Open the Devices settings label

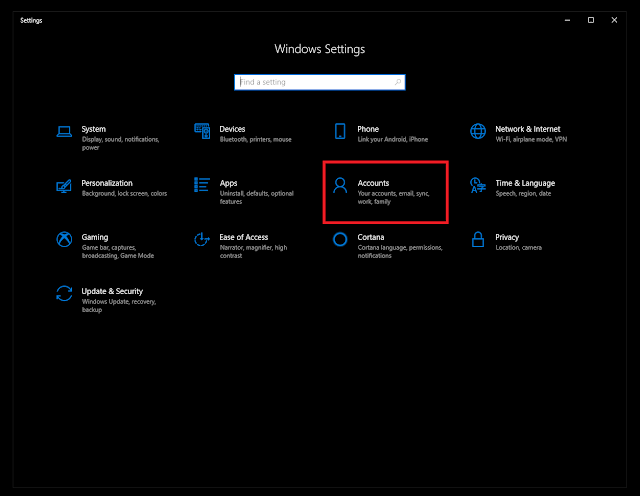(232, 129)
